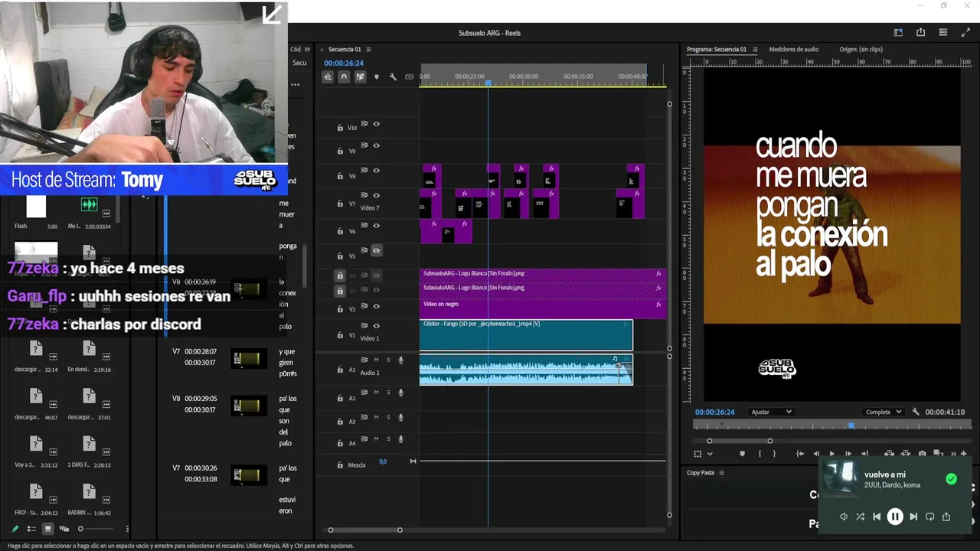
Task: Toggle repeat in Spotify mini player
Action: point(929,517)
